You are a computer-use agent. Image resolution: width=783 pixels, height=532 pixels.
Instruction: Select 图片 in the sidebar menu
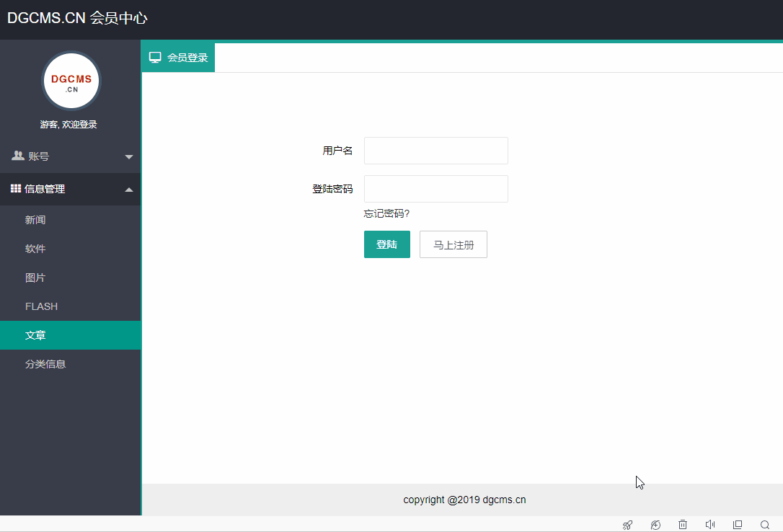(34, 277)
